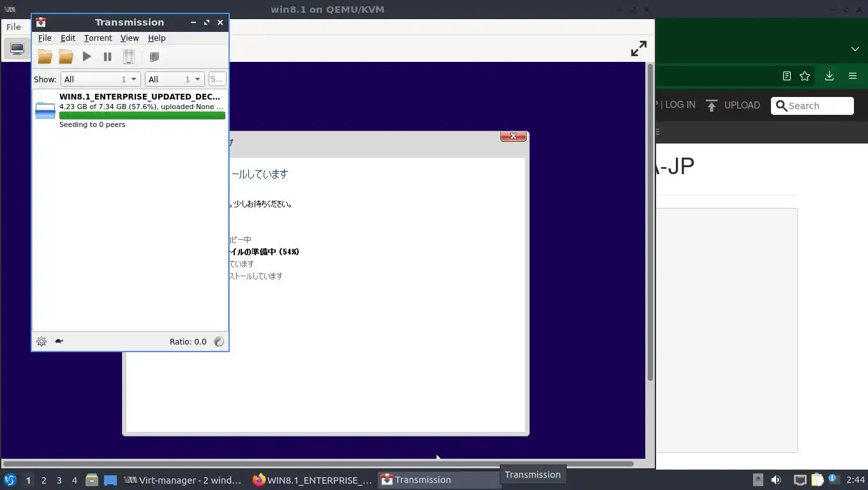Click the statistics circle icon beside Ratio

tap(219, 341)
